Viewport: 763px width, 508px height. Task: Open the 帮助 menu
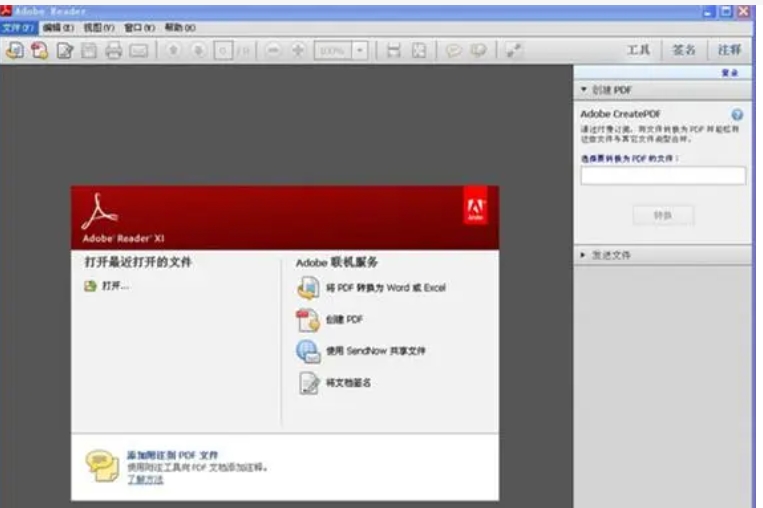click(x=180, y=28)
